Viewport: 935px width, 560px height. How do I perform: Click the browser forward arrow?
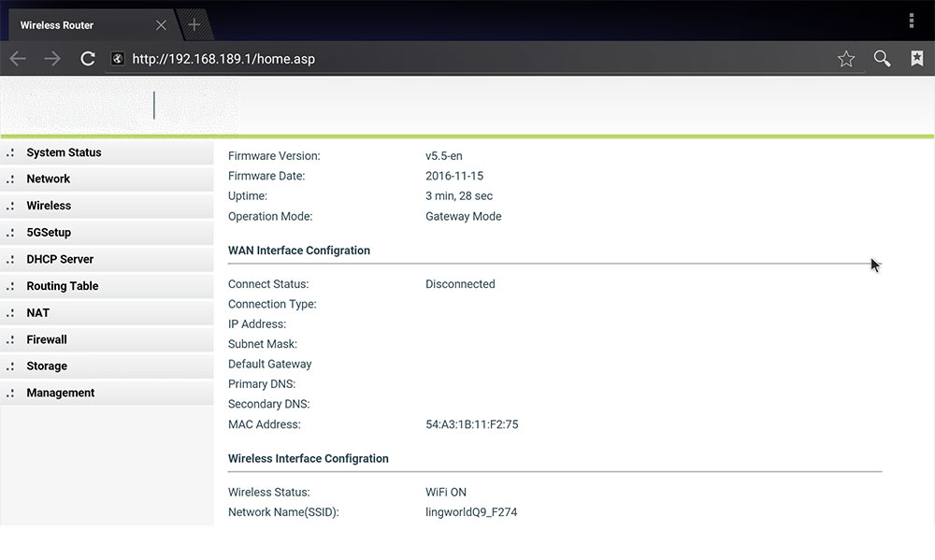tap(52, 59)
